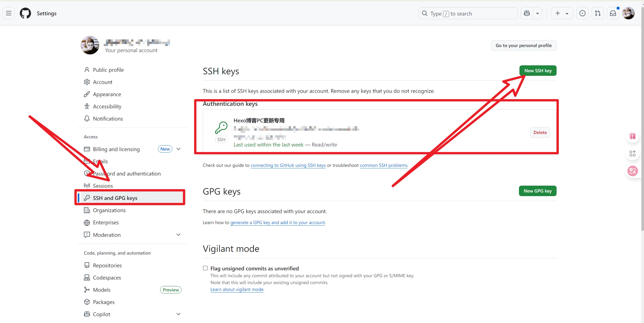
Task: Toggle Flag unsigned commits as unverified checkbox
Action: tap(205, 268)
